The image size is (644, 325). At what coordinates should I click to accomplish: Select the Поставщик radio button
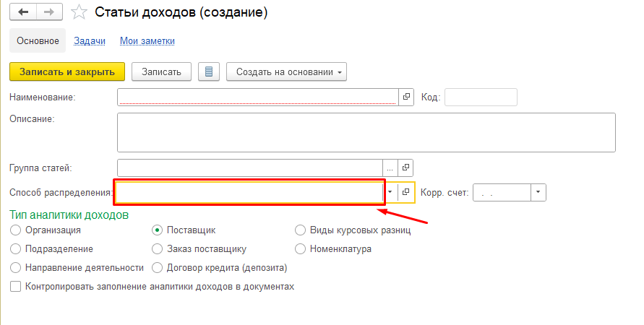click(157, 230)
